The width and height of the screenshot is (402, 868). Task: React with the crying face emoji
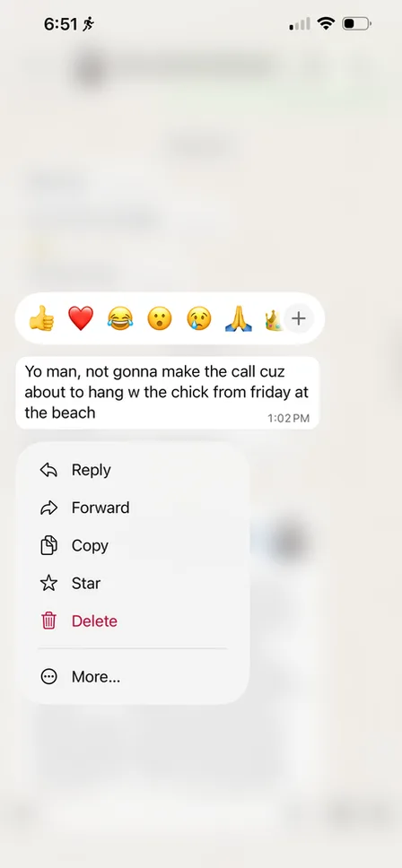pos(199,319)
